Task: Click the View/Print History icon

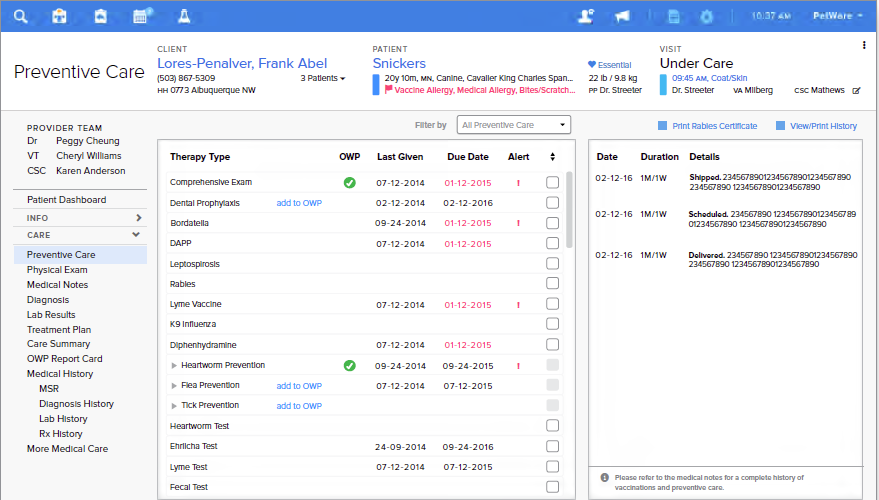Action: 780,126
